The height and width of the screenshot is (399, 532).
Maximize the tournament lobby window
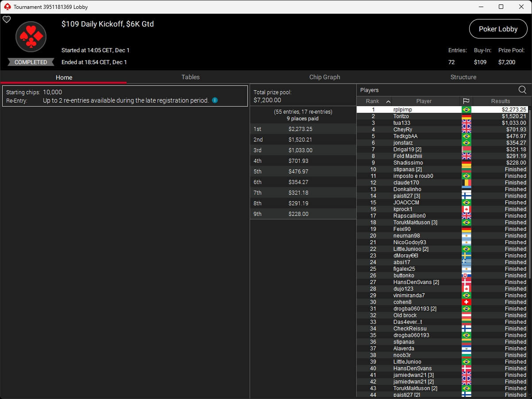click(x=501, y=7)
